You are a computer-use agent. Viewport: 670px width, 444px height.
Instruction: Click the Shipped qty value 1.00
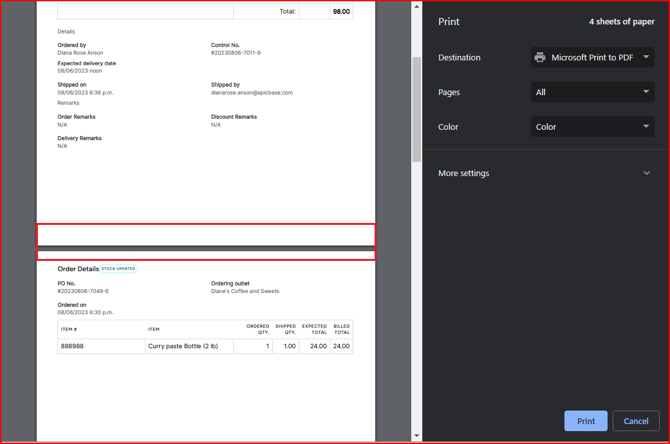click(x=290, y=346)
